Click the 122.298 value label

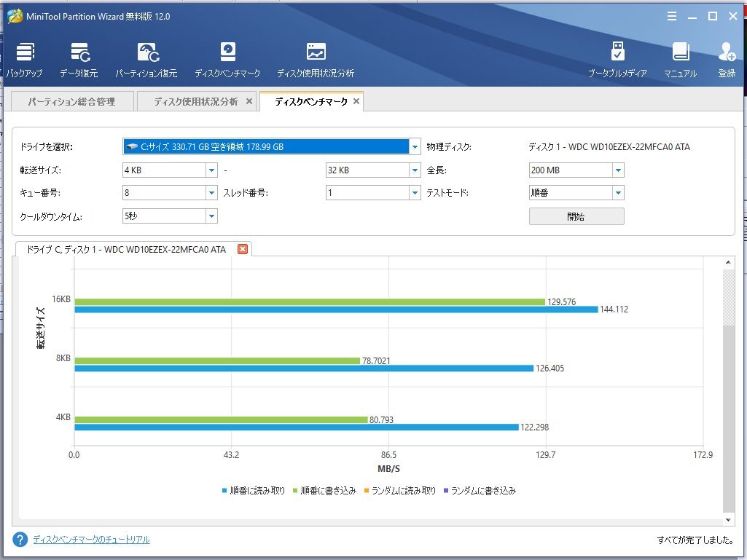coord(534,427)
